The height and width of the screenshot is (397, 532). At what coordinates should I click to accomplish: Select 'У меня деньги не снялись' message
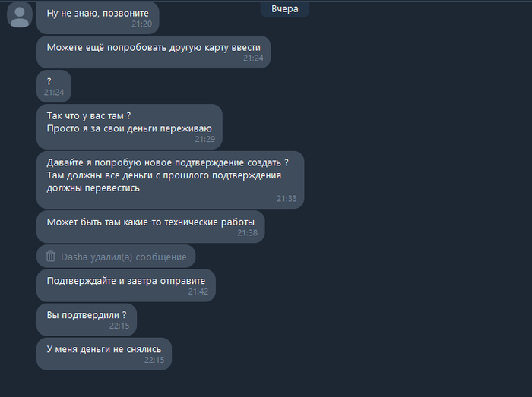104,354
